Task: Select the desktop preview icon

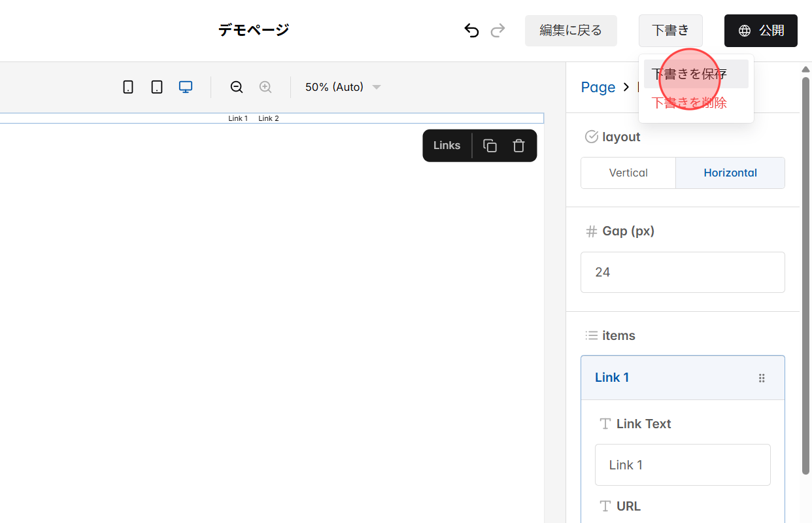Action: tap(186, 86)
